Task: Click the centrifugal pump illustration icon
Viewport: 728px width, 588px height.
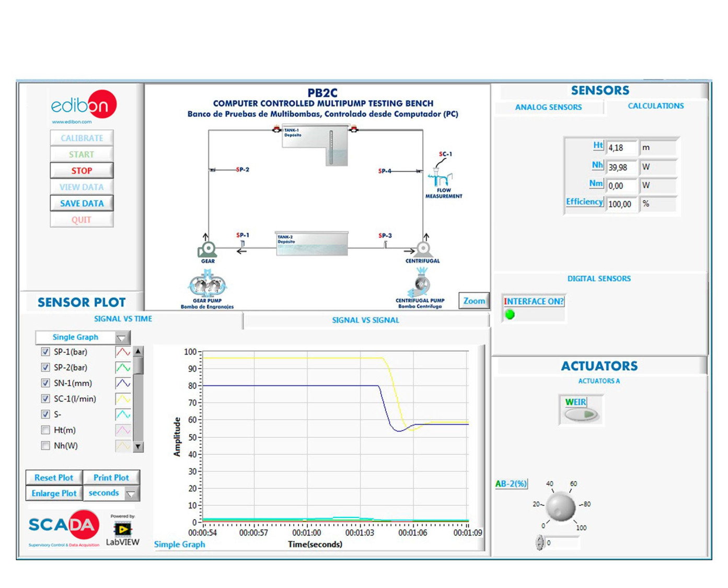Action: [420, 283]
